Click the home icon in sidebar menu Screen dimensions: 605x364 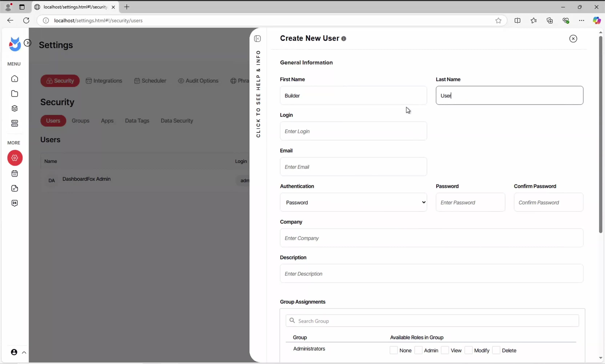pos(15,79)
